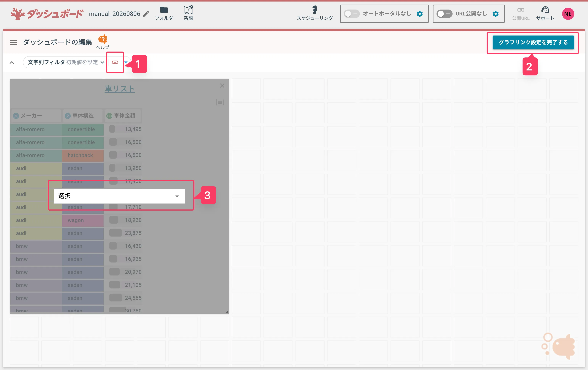This screenshot has width=588, height=370.
Task: Click the 車体構造 column header
Action: pyautogui.click(x=83, y=116)
